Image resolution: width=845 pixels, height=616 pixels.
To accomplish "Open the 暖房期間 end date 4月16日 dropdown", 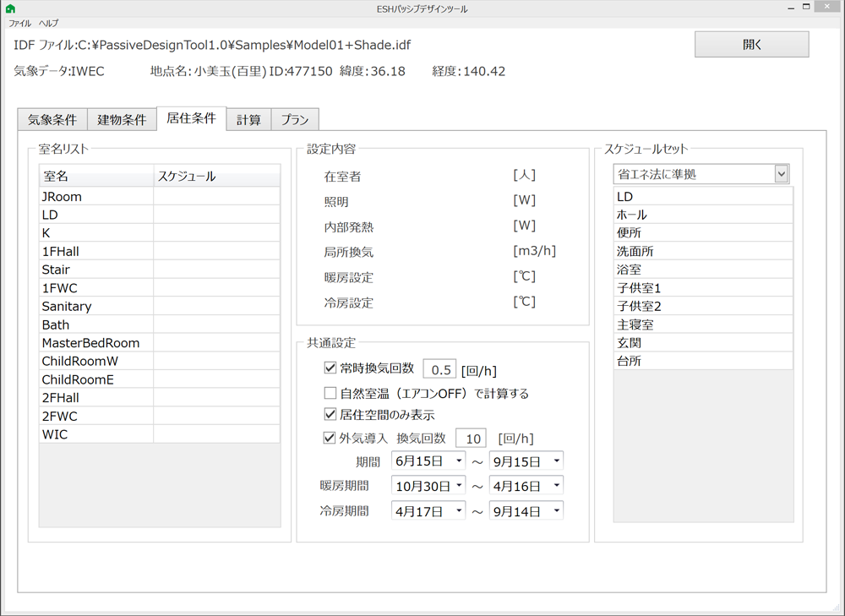I will click(557, 486).
